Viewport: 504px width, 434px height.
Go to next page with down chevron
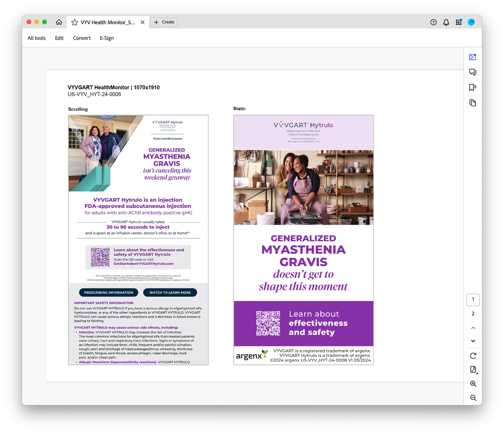pos(473,341)
